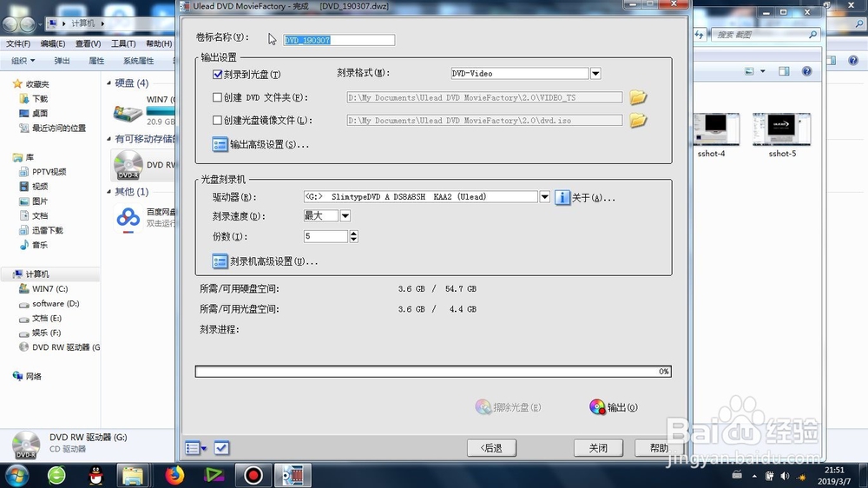
Task: Click the volume speaker tray icon
Action: pos(785,476)
